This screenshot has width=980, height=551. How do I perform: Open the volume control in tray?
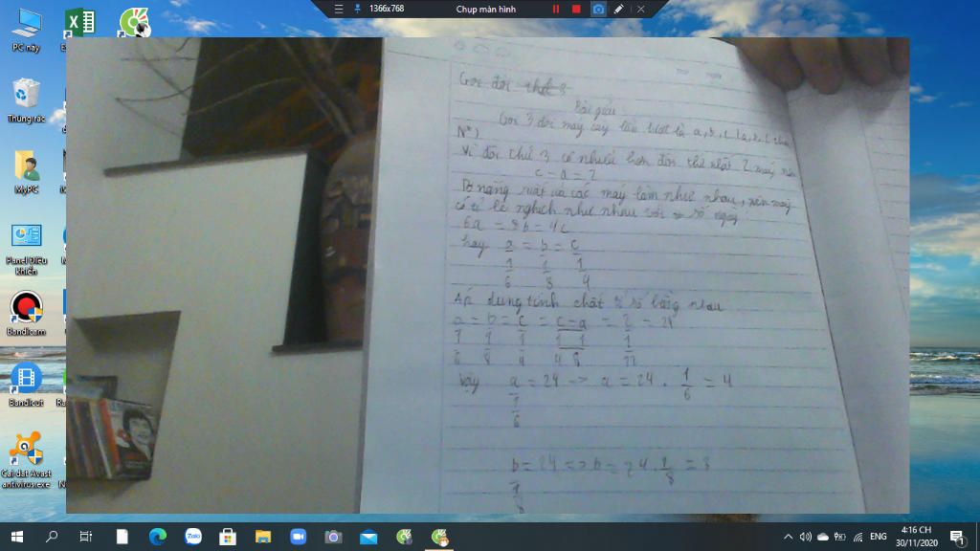(x=806, y=537)
